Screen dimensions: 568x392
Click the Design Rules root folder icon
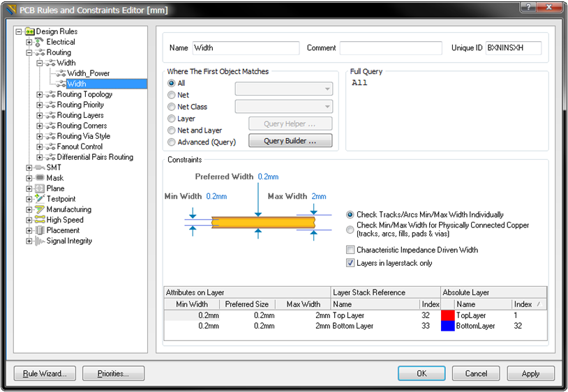30,31
